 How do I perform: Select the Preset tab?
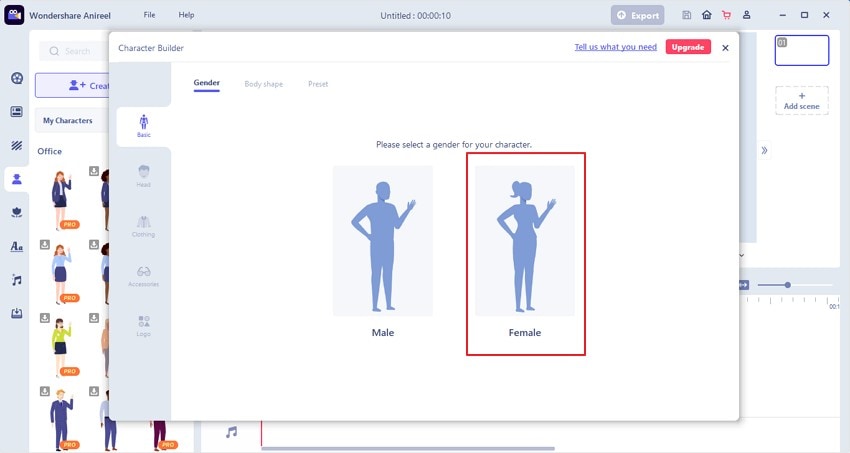[x=318, y=84]
